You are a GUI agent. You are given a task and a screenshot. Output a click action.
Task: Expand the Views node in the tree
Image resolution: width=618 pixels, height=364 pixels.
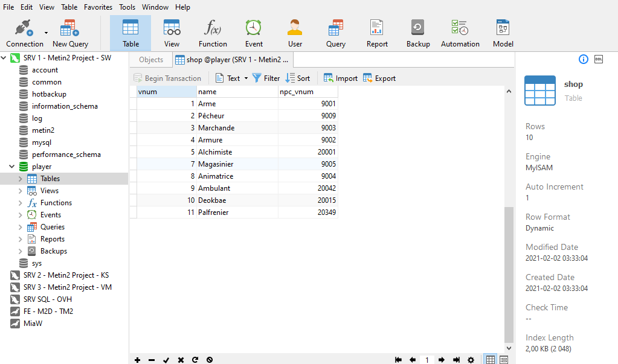pyautogui.click(x=21, y=191)
